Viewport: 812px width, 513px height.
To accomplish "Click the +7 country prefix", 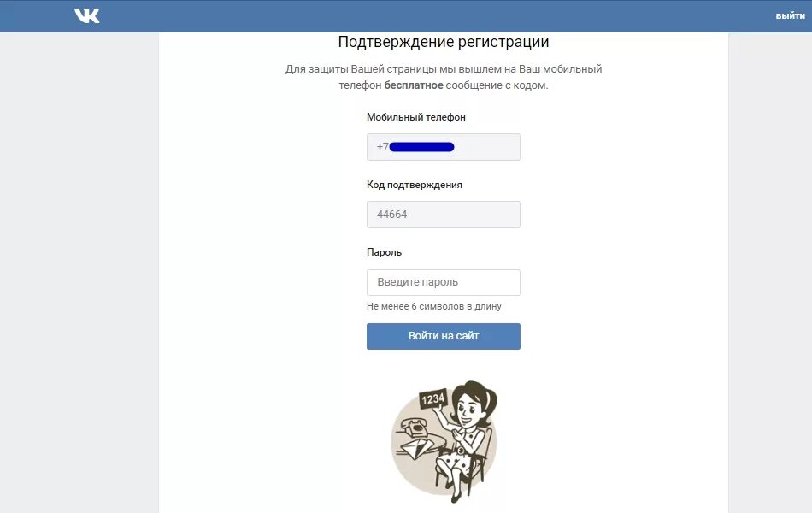I will point(382,147).
